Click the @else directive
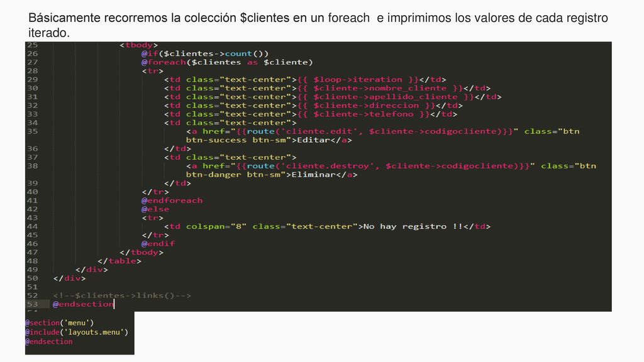Image resolution: width=644 pixels, height=362 pixels. pos(155,209)
